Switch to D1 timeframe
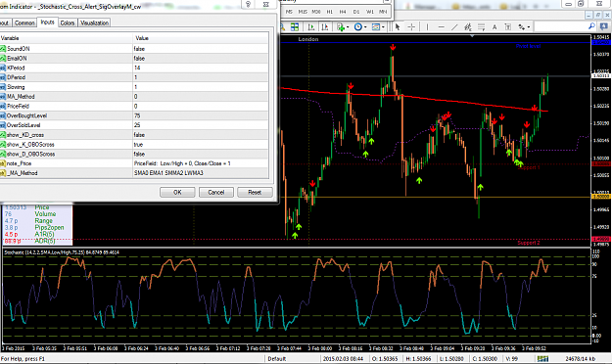Image resolution: width=612 pixels, height=364 pixels. pyautogui.click(x=356, y=12)
